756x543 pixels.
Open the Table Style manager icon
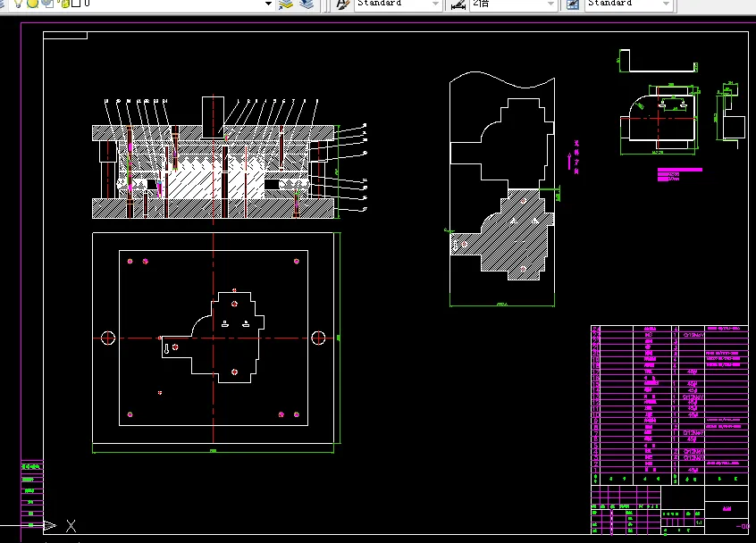pyautogui.click(x=573, y=4)
